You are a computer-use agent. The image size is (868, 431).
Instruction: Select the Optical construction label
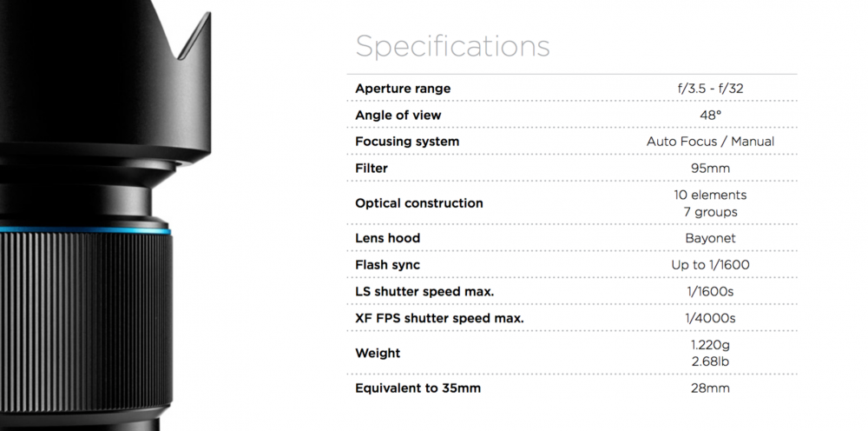(x=419, y=203)
